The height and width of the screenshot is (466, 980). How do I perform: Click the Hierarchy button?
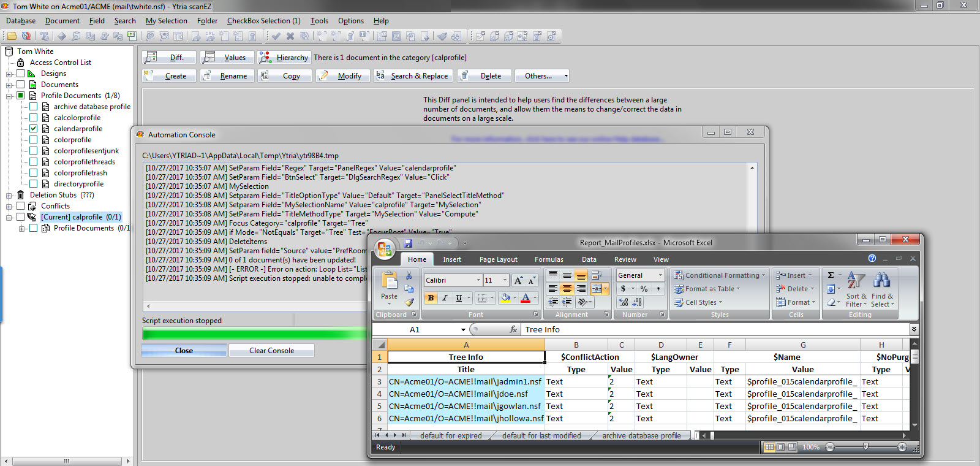[x=285, y=58]
